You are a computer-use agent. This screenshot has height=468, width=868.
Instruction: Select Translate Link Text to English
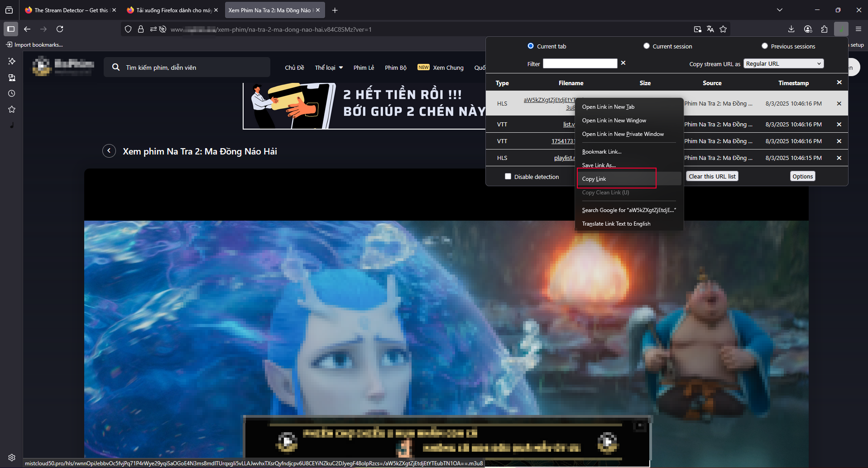pyautogui.click(x=629, y=224)
